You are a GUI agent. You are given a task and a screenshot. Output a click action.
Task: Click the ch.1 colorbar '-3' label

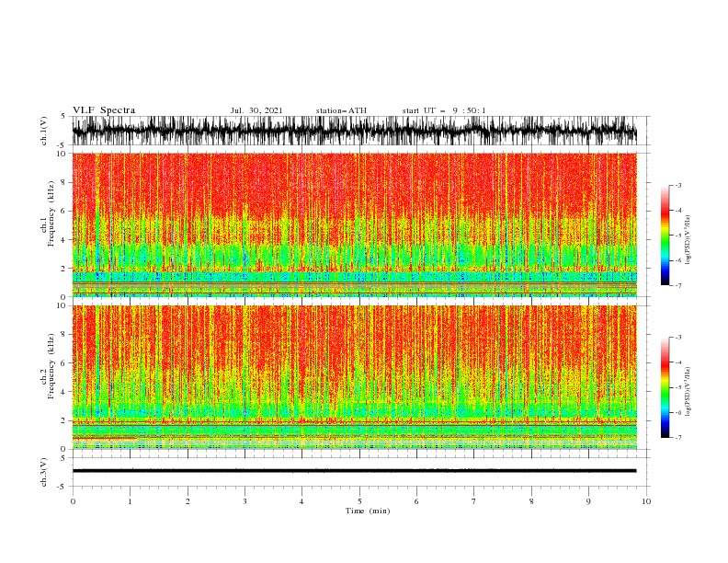coord(677,185)
